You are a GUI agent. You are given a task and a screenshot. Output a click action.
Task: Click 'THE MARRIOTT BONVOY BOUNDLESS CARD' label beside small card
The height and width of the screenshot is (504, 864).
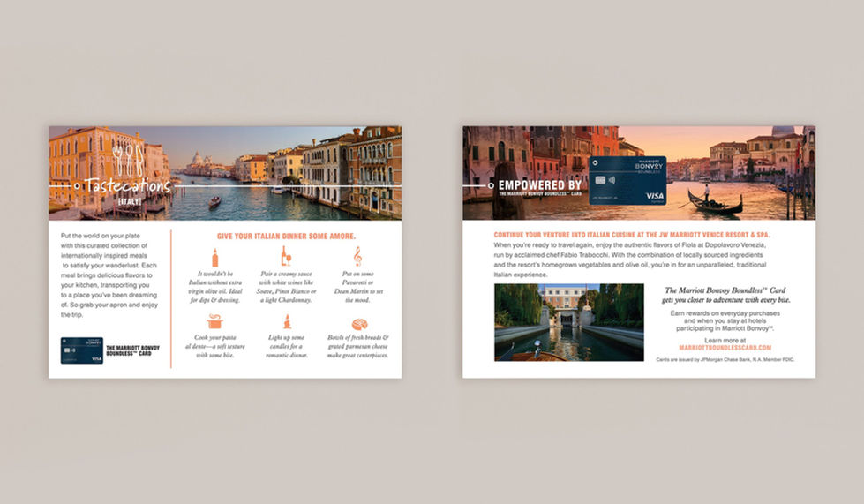[x=132, y=351]
